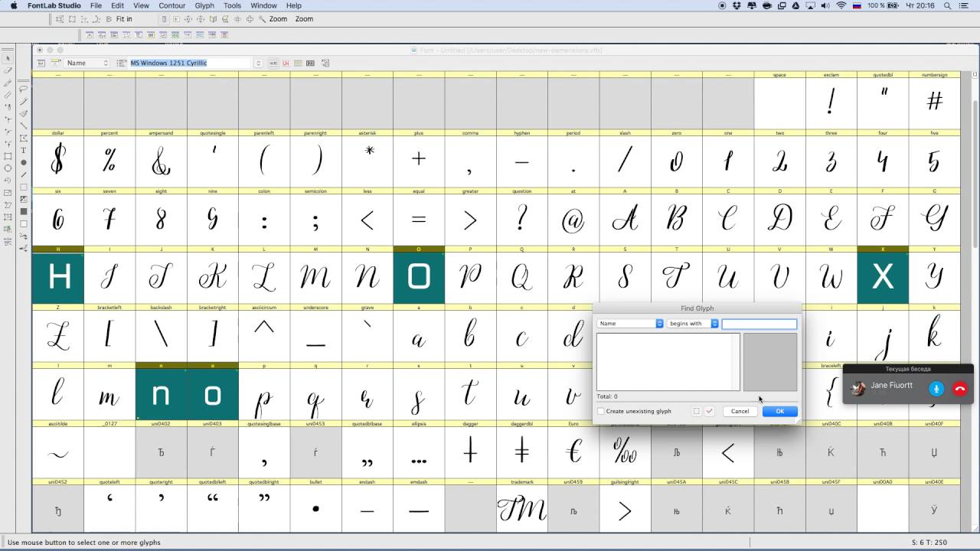End the call with the red hang-up button
This screenshot has height=551, width=980.
click(x=960, y=389)
